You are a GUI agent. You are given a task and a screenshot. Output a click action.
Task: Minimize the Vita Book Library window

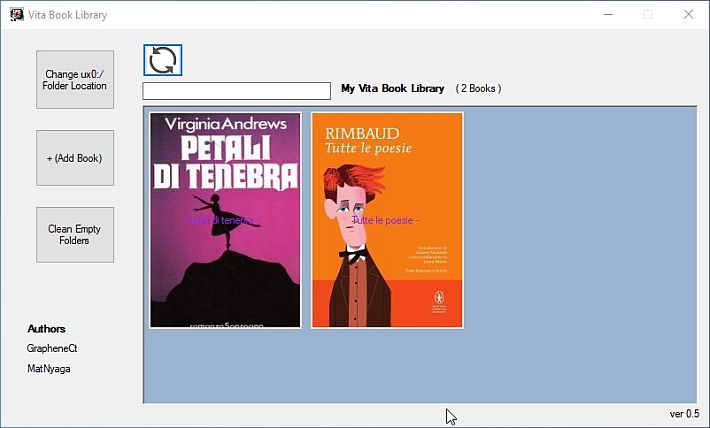pos(608,14)
